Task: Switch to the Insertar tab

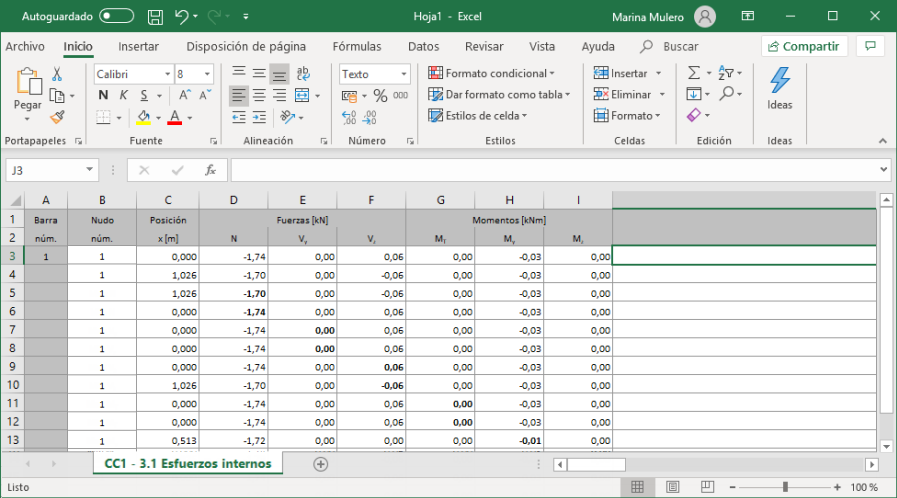Action: tap(138, 46)
